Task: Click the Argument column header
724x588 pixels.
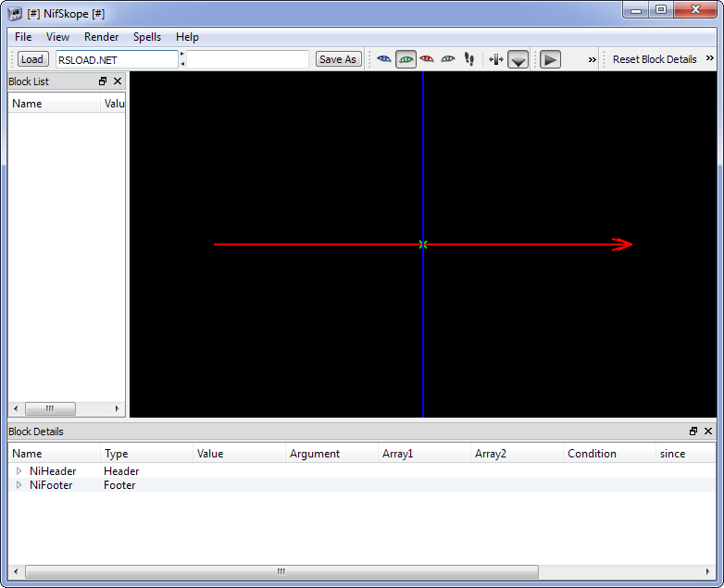Action: point(332,454)
